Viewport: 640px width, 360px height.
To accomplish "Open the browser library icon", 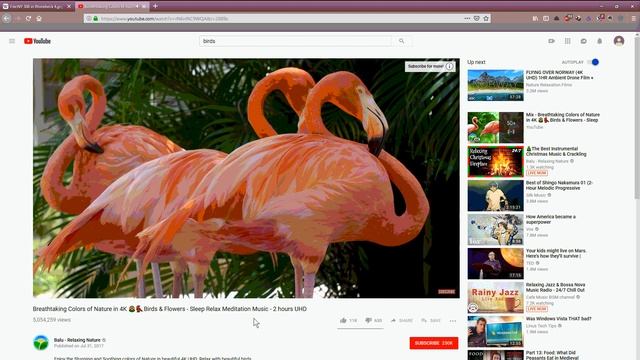I will 535,18.
